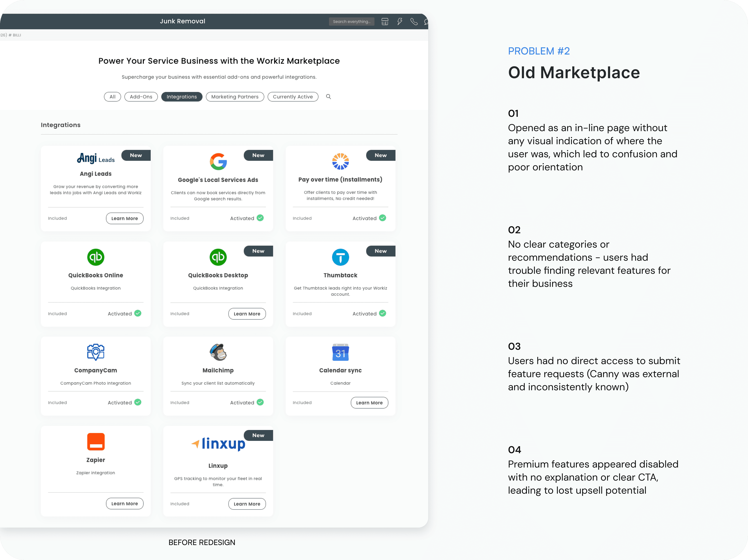Screen dimensions: 748x560
Task: Click the magnifier icon beside filter pills
Action: pyautogui.click(x=328, y=97)
